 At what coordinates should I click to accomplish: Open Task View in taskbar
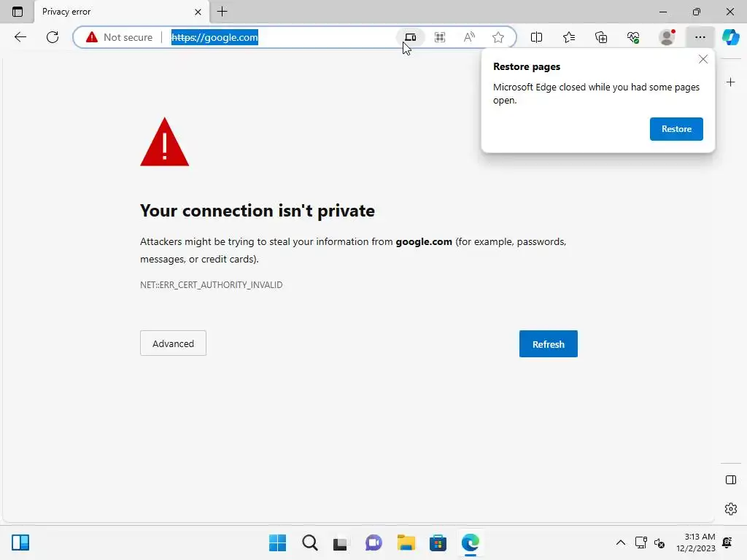tap(340, 542)
